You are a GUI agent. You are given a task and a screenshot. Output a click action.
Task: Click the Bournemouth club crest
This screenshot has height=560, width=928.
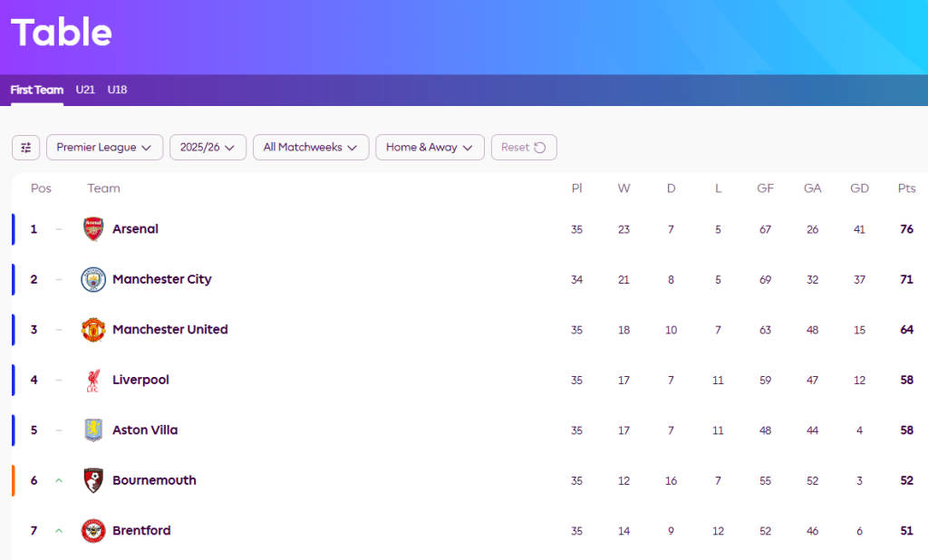pyautogui.click(x=93, y=480)
